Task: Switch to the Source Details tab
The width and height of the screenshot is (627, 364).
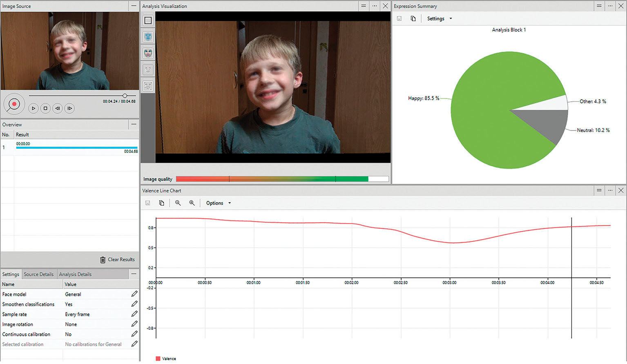Action: coord(38,275)
